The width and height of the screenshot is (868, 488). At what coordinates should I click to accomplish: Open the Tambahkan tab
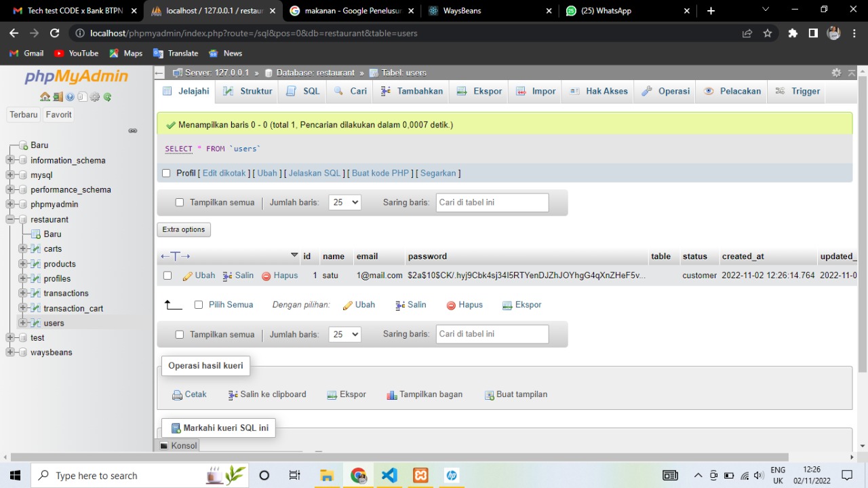412,91
